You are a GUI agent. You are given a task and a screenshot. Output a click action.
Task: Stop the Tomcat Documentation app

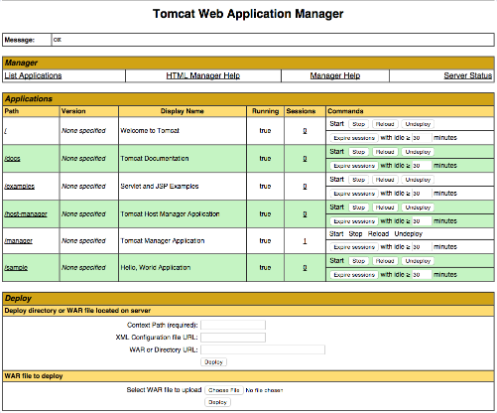pos(359,152)
